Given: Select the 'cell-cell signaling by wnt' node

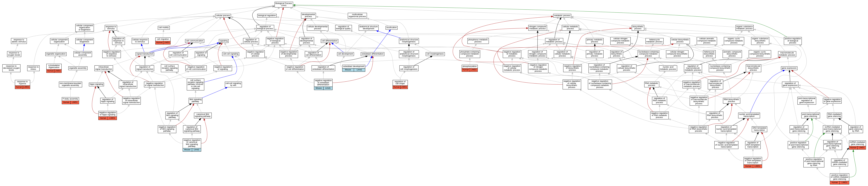Looking at the screenshot, I should coord(233,84).
